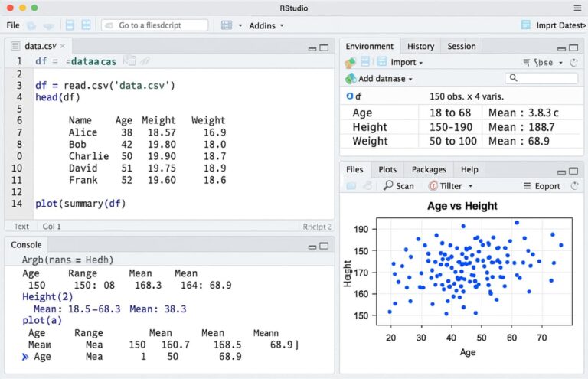The width and height of the screenshot is (588, 379).
Task: Open the File menu
Action: (x=13, y=25)
